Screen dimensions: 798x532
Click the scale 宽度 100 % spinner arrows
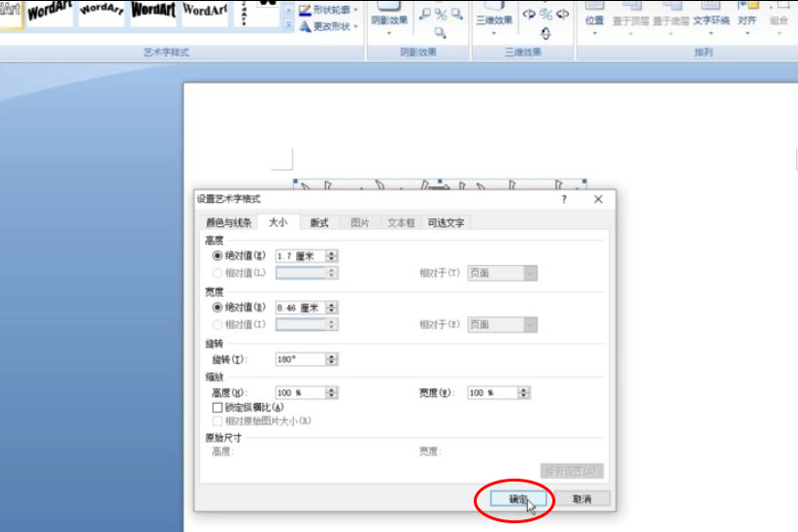(523, 392)
